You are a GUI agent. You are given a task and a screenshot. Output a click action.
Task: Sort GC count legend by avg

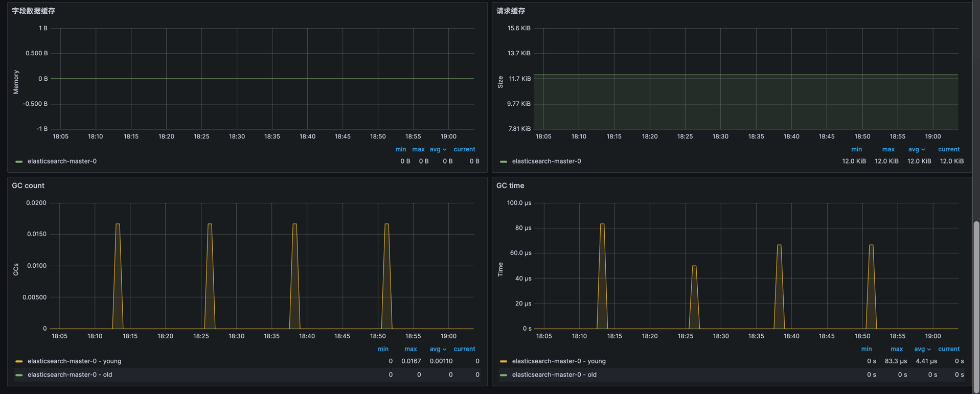[438, 349]
